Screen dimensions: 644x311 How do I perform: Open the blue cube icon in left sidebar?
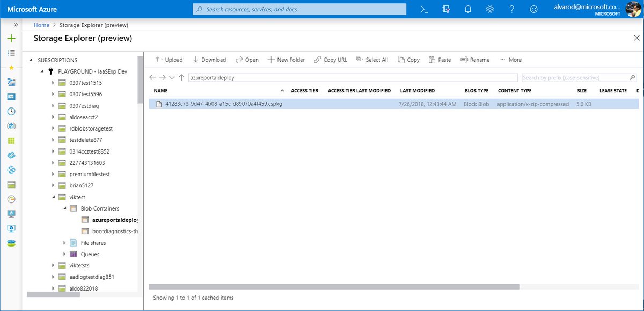(11, 126)
